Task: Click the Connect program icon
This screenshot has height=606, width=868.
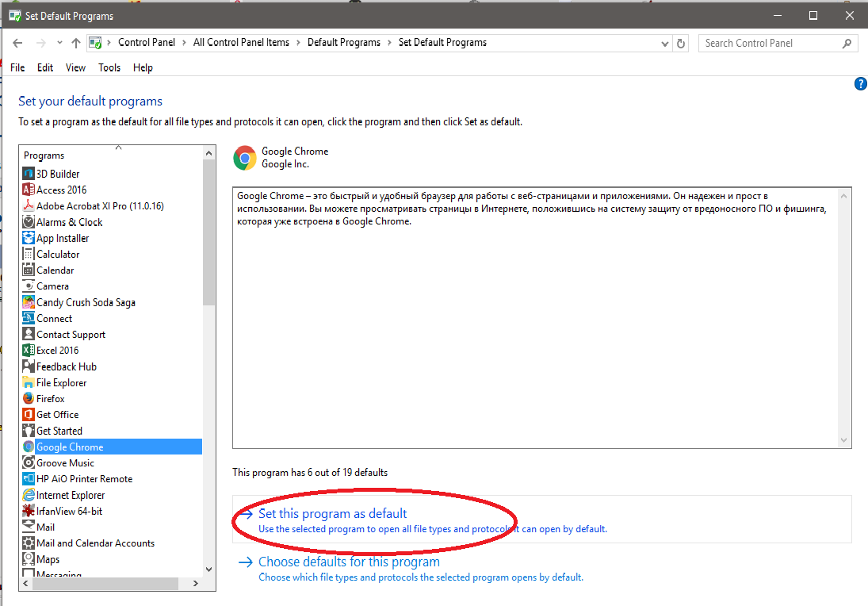Action: tap(29, 319)
